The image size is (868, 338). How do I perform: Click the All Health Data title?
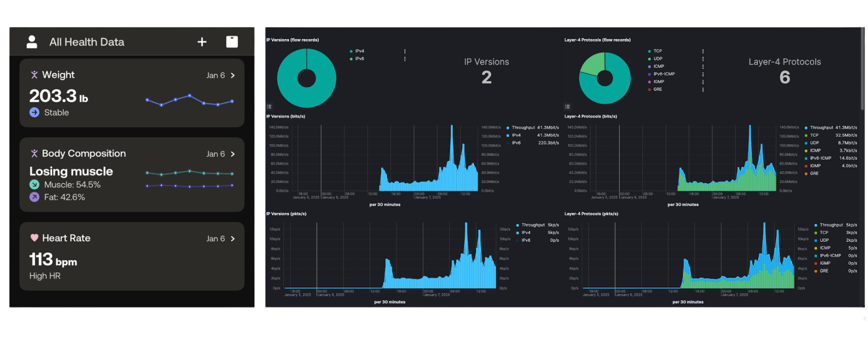coord(87,42)
